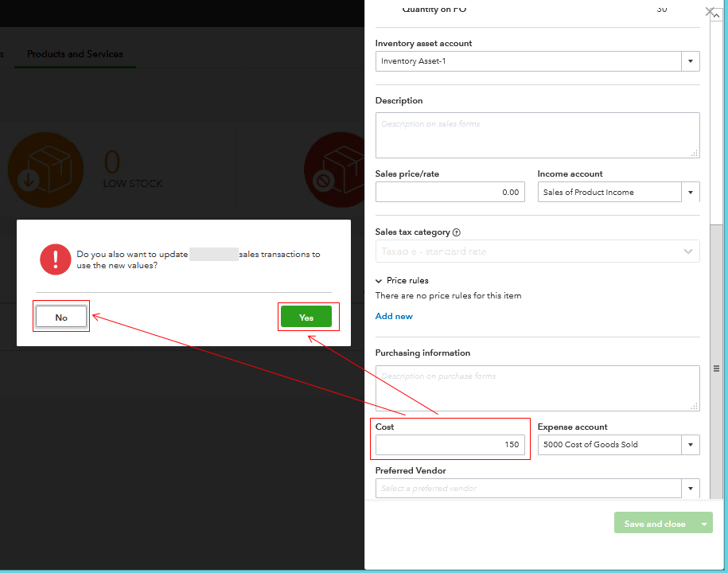
Task: Collapse the Price rules section
Action: pos(379,280)
